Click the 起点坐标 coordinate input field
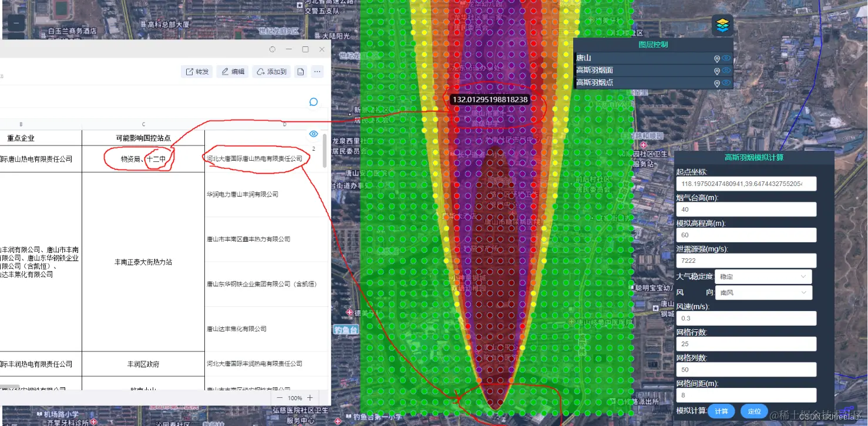 point(746,184)
